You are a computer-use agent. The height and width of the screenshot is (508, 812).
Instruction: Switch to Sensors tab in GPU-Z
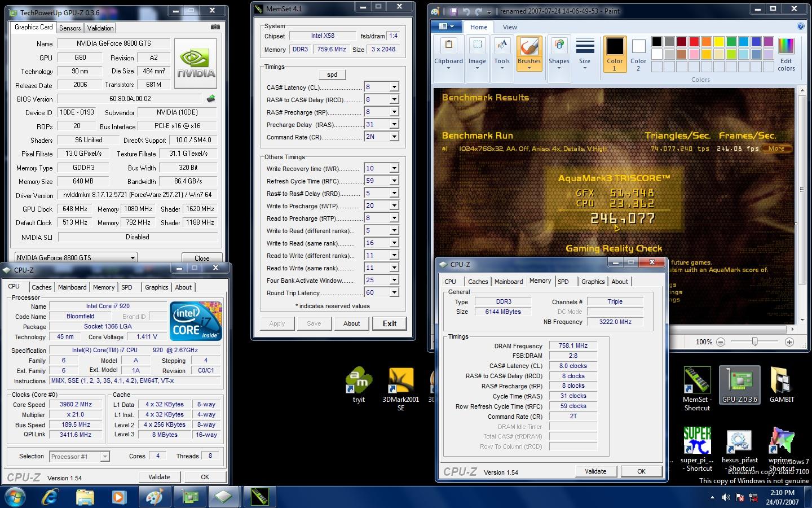[70, 28]
